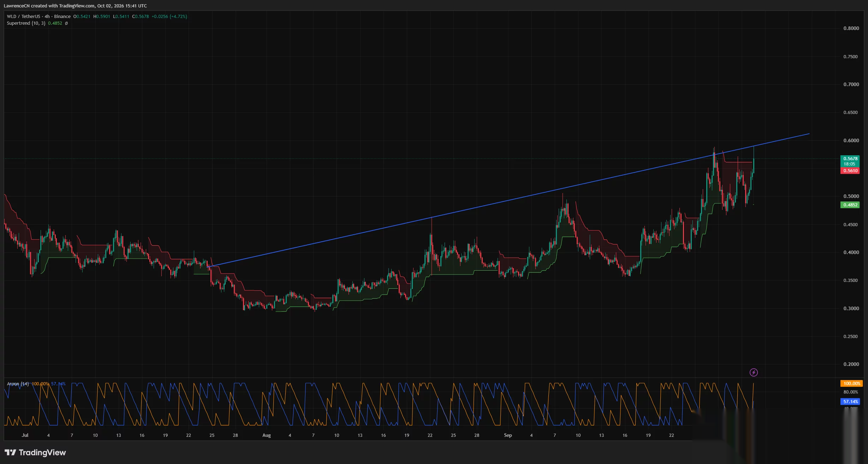The height and width of the screenshot is (464, 868).
Task: Click the C0.5678 close value in legend
Action: click(141, 17)
